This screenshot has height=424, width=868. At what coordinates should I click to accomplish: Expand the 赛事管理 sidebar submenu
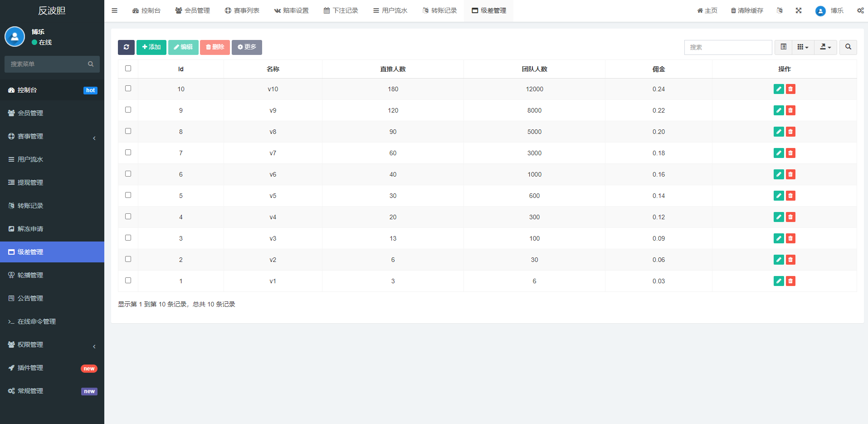[x=52, y=136]
